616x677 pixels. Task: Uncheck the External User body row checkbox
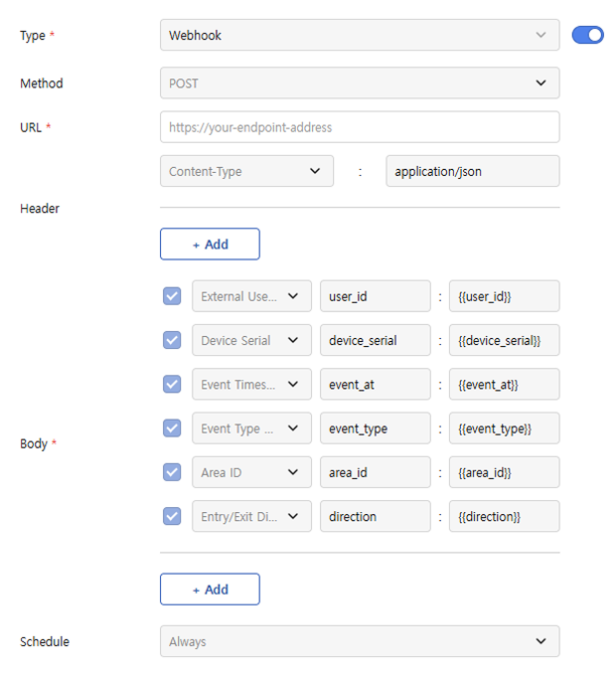(x=172, y=296)
